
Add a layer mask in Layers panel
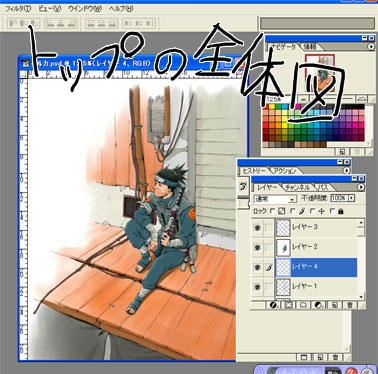coord(288,305)
